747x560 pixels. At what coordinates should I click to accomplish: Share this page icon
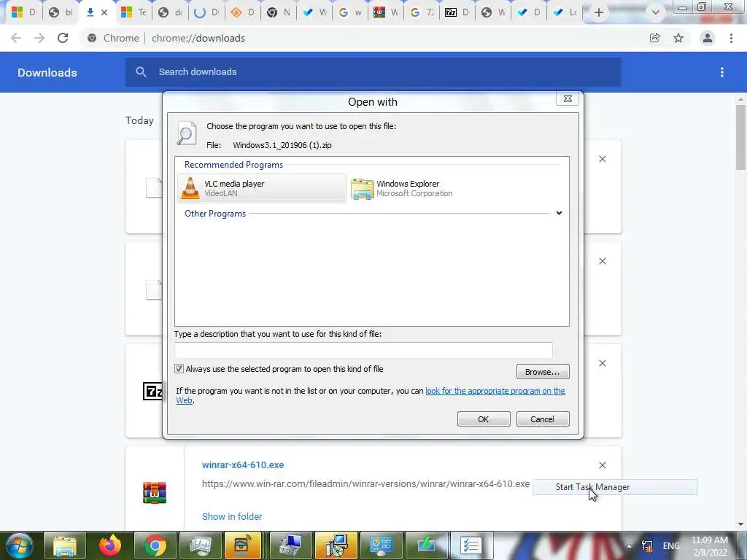(655, 38)
